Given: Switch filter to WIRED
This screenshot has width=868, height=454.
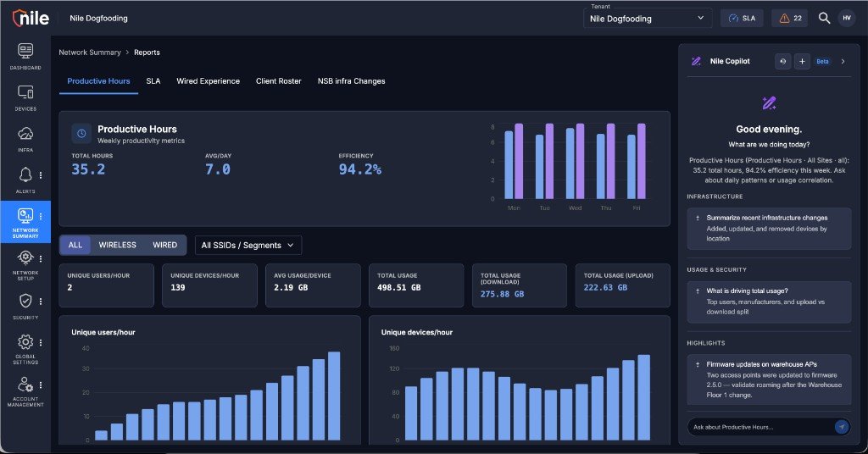Looking at the screenshot, I should (x=165, y=245).
